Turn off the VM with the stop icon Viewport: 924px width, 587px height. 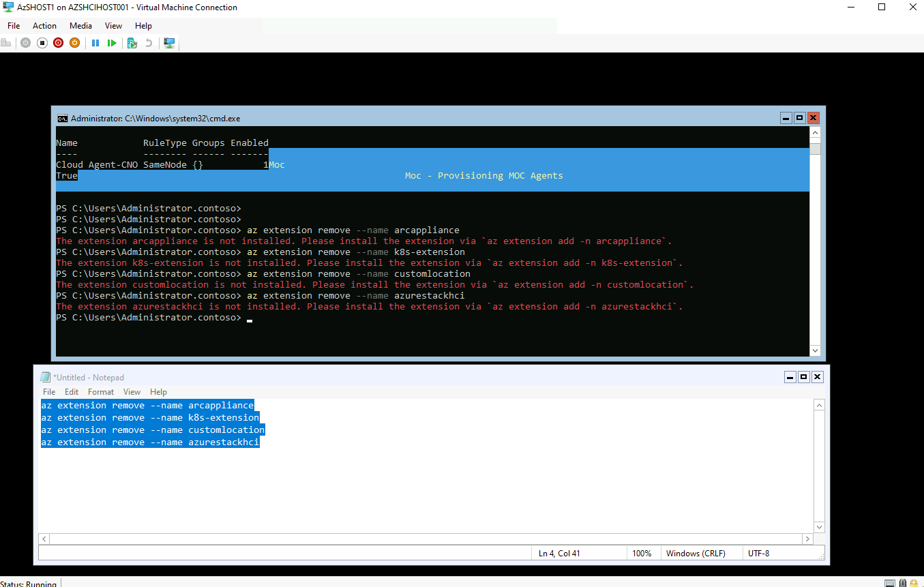42,43
